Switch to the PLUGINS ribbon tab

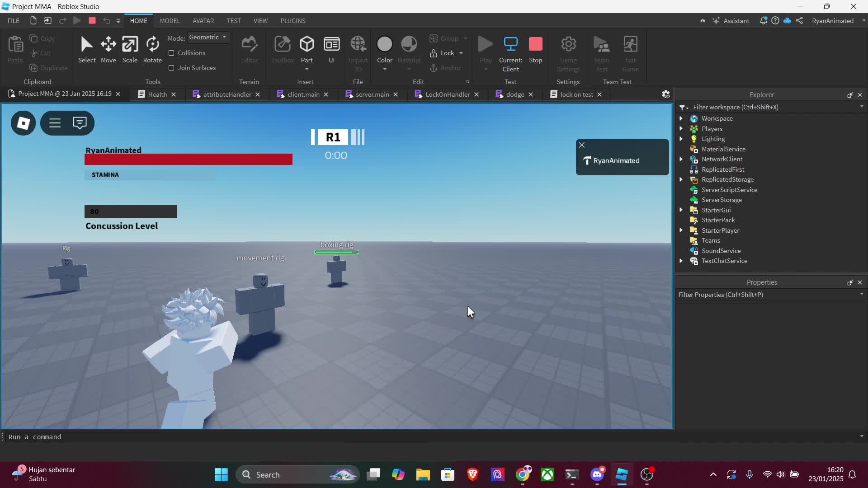pyautogui.click(x=293, y=21)
